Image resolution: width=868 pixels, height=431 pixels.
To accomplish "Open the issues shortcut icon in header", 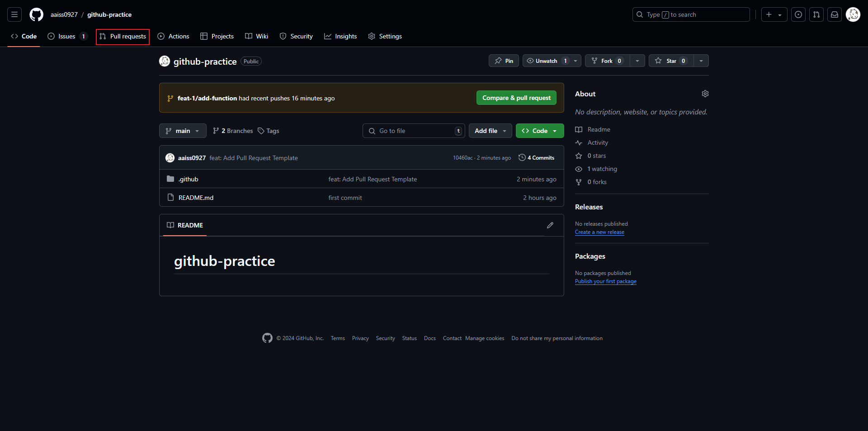I will [798, 14].
